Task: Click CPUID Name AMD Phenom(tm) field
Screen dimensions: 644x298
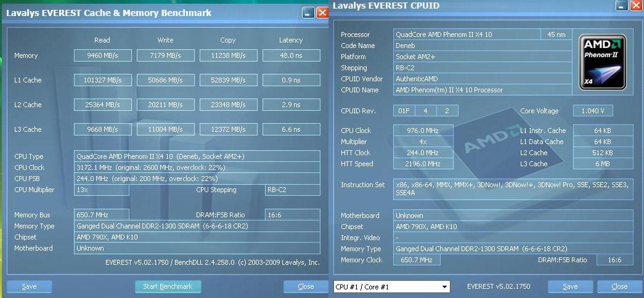Action: pos(483,90)
